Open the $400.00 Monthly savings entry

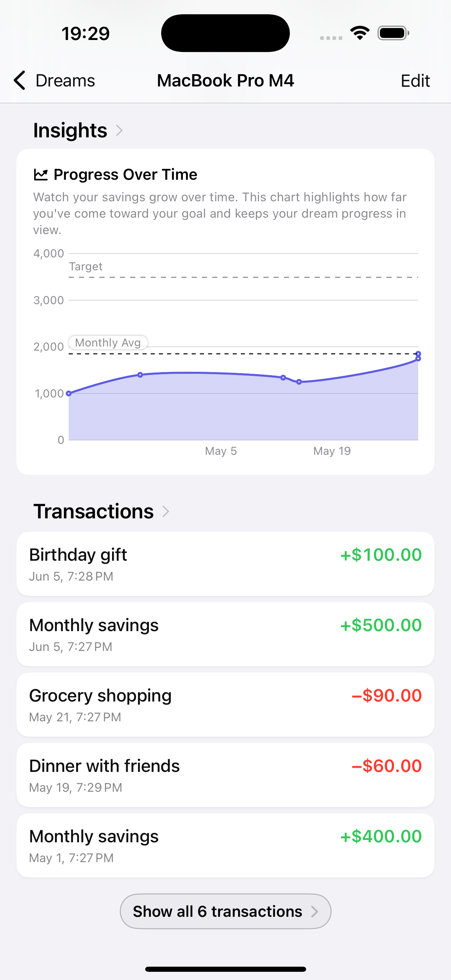pyautogui.click(x=225, y=845)
